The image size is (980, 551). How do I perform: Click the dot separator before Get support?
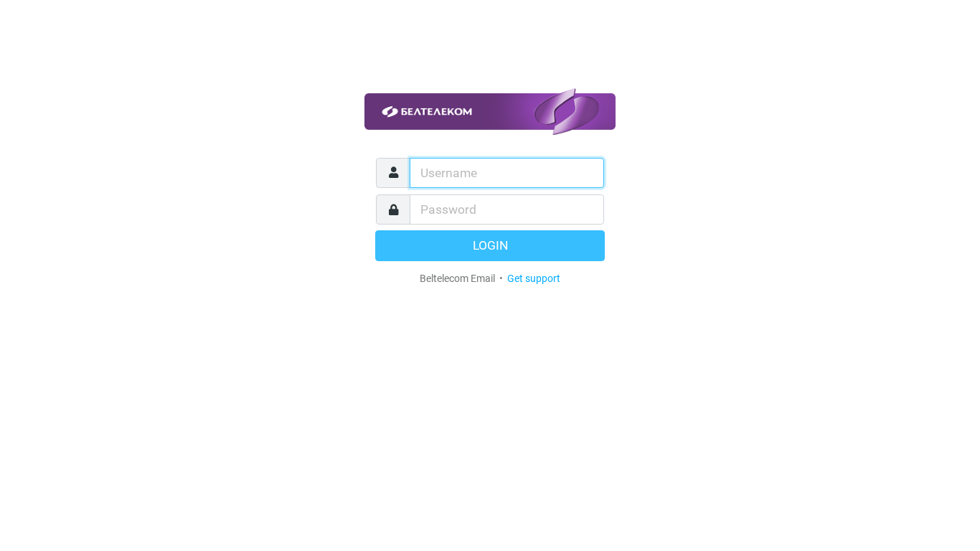point(501,278)
